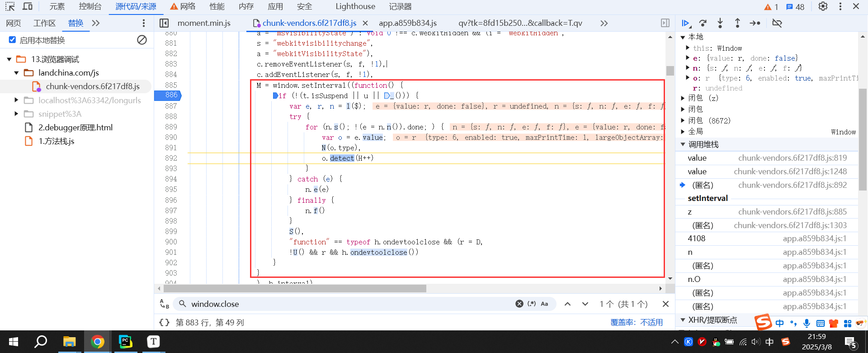Click the code editor vertical scrollbar thumb
Viewport: 868px width, 353px height.
670,71
